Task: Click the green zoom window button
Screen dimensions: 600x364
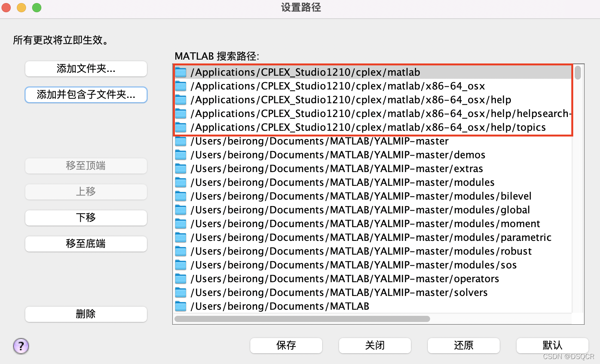Action: pyautogui.click(x=37, y=8)
